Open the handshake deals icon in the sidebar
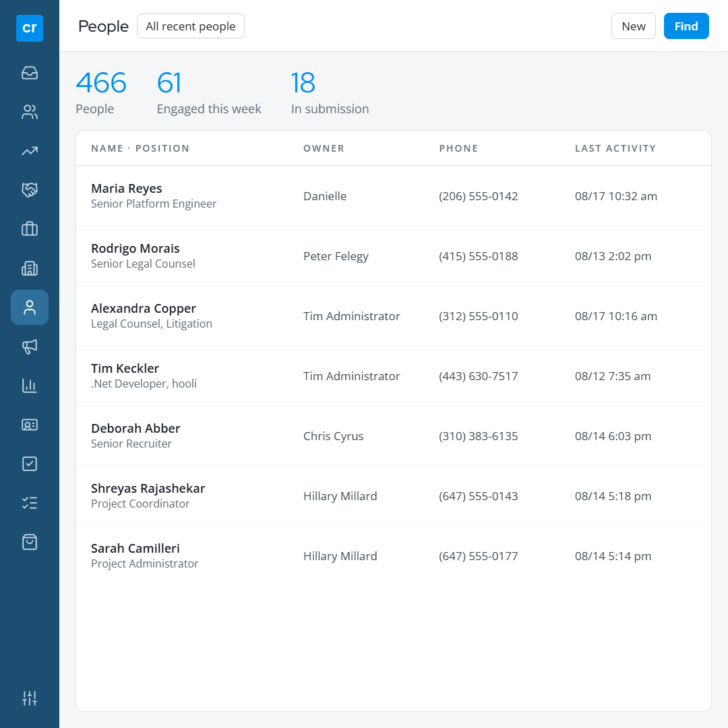728x728 pixels. tap(29, 190)
